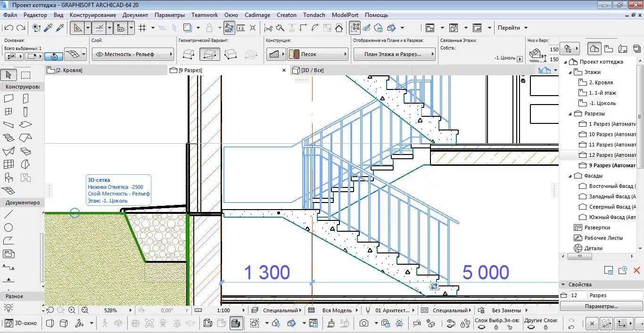This screenshot has height=333, width=644.
Task: Open the Документ menu
Action: click(135, 15)
